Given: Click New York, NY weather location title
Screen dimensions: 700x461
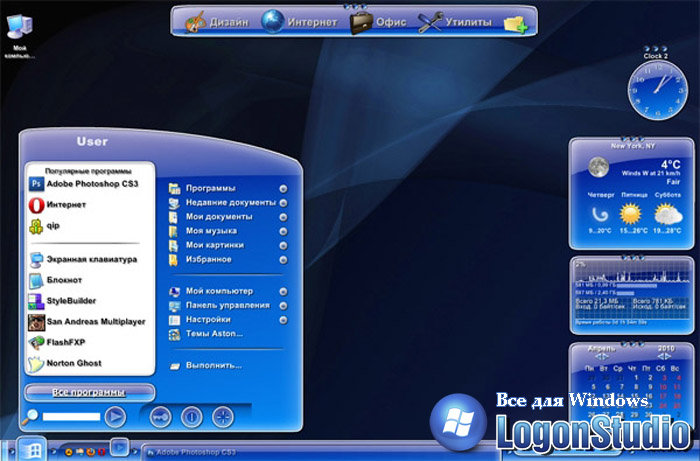Looking at the screenshot, I should click(x=633, y=146).
